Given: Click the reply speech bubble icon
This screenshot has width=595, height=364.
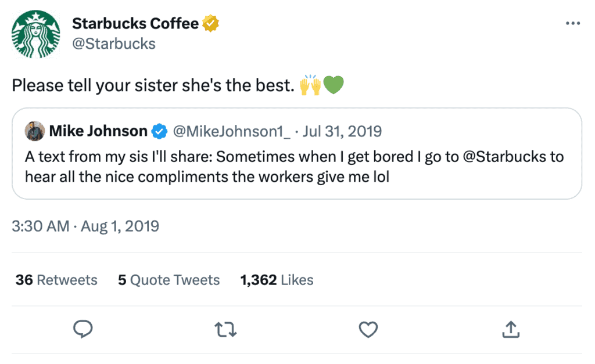Looking at the screenshot, I should (83, 330).
